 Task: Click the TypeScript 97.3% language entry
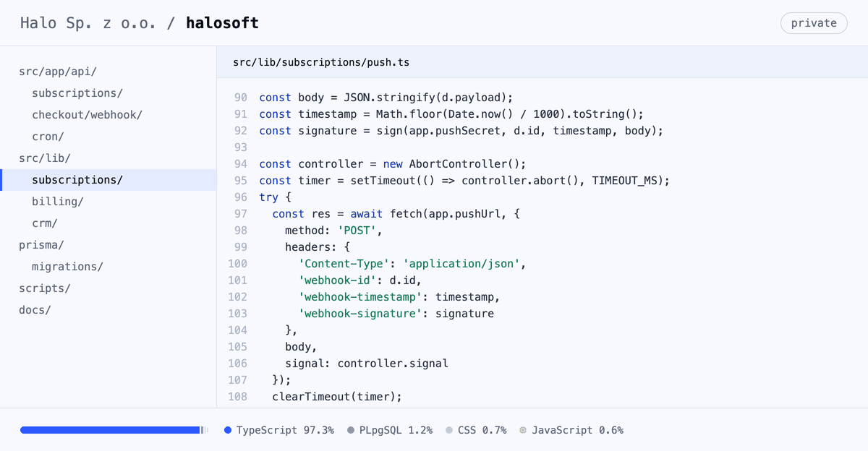pyautogui.click(x=279, y=430)
